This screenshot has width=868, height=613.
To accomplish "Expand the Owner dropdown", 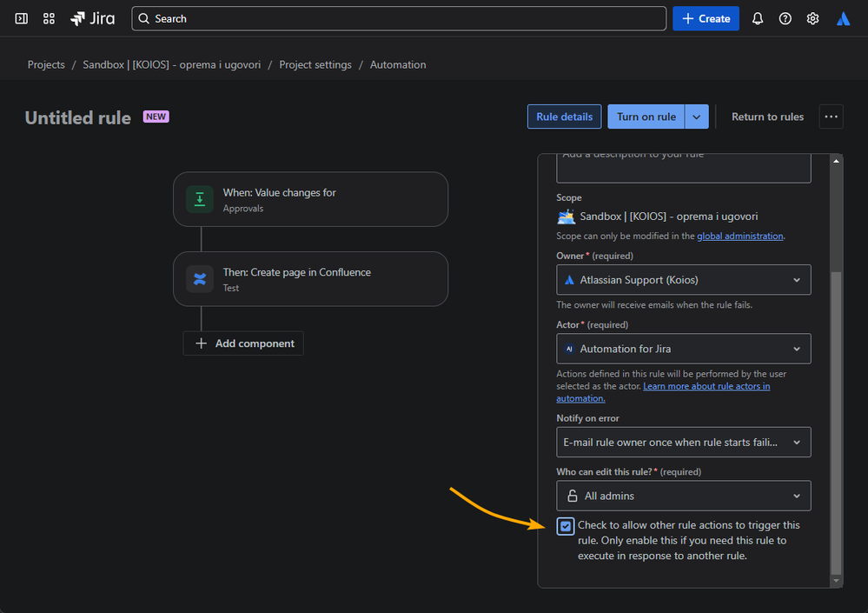I will point(683,280).
